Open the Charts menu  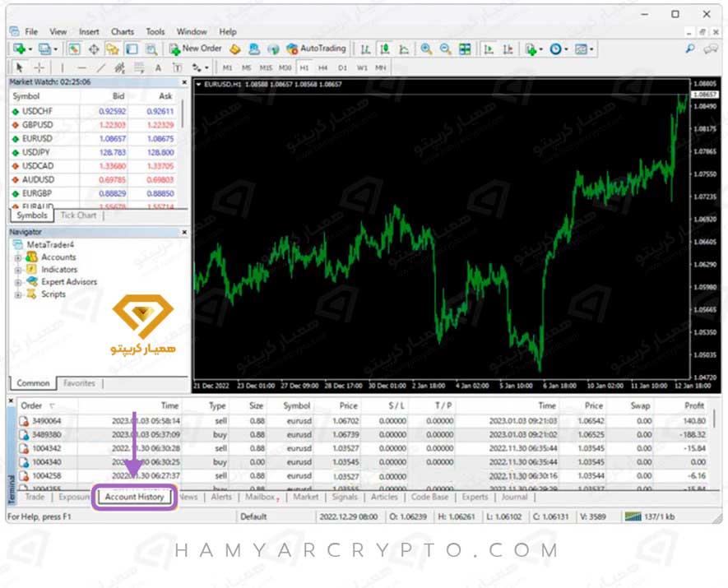point(122,31)
